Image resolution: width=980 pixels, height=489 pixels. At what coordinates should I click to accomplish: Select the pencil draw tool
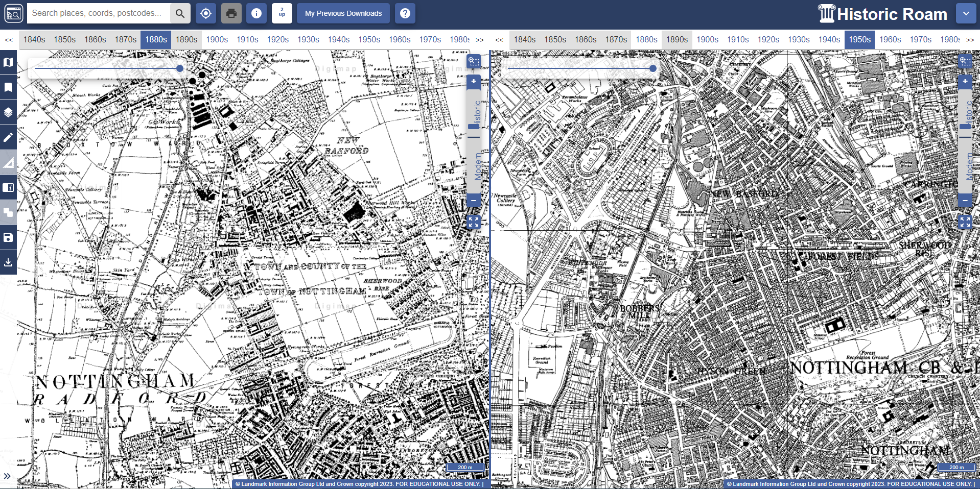(8, 137)
